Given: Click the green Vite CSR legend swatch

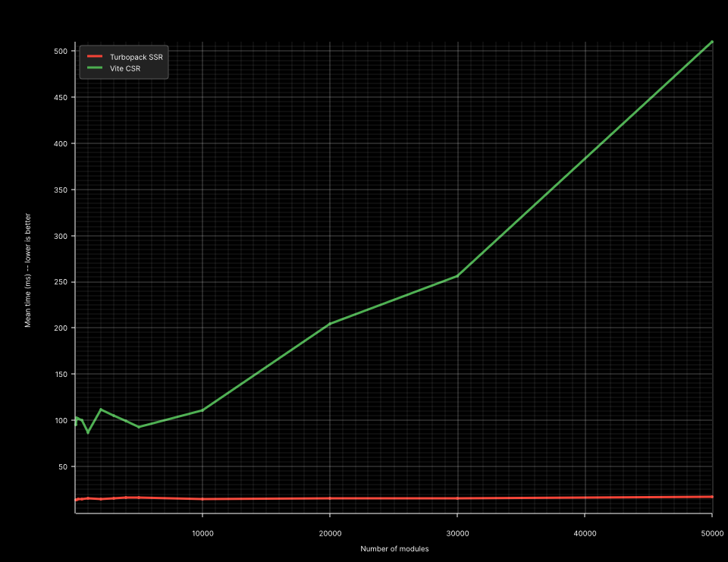Looking at the screenshot, I should [x=95, y=68].
